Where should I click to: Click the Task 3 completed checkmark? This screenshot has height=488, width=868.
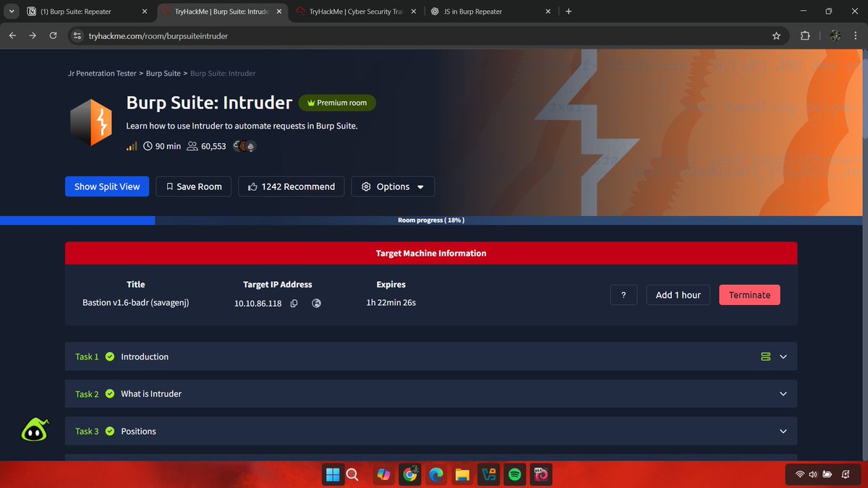click(109, 431)
